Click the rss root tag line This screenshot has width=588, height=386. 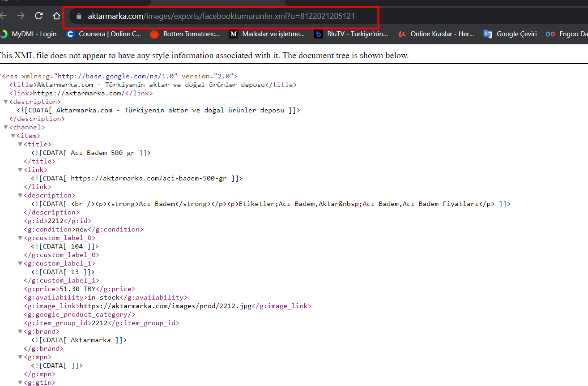(119, 76)
